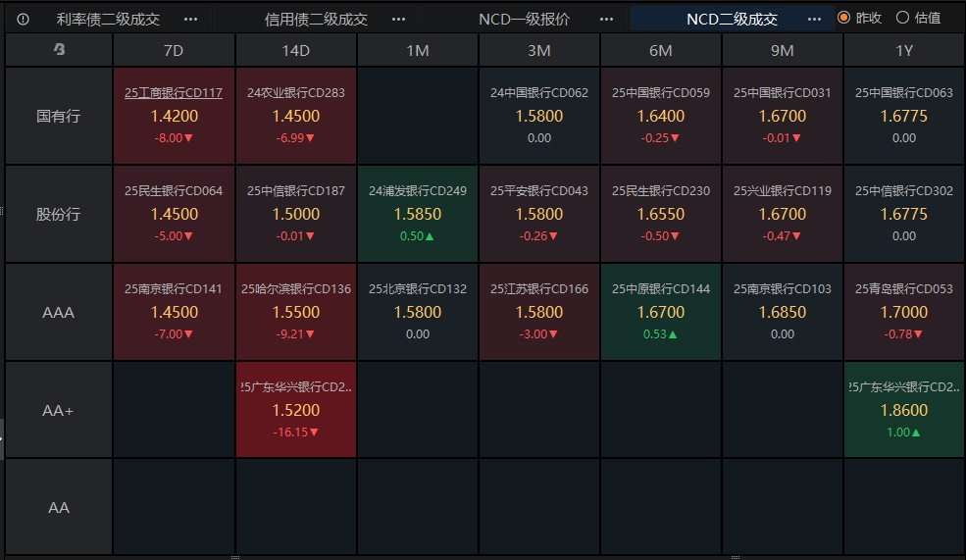The width and height of the screenshot is (966, 560).
Task: Click the 9M column header
Action: point(783,50)
